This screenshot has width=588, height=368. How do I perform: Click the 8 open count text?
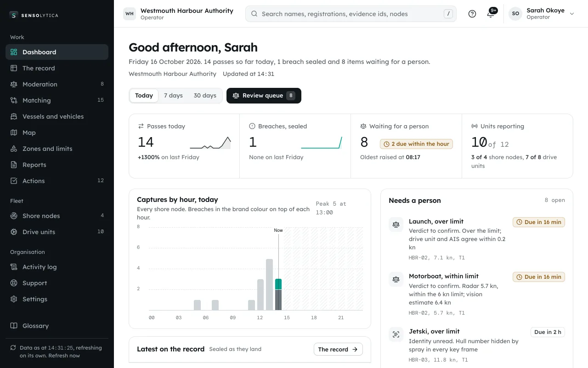(555, 200)
